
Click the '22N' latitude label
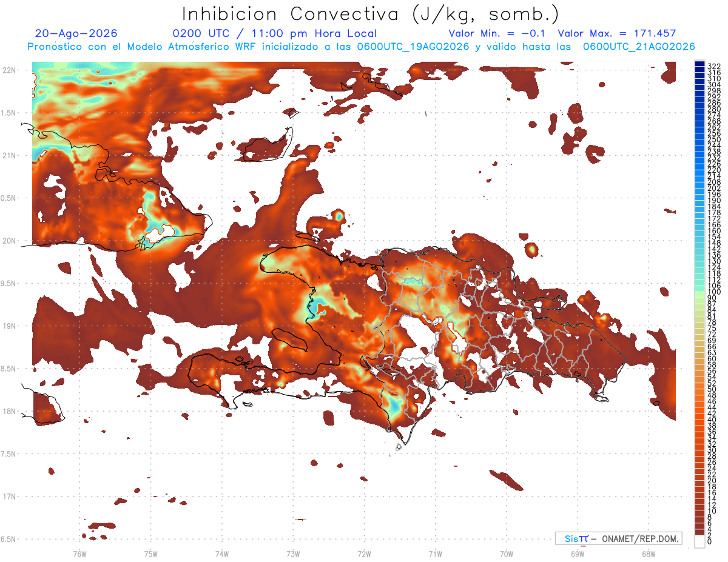point(8,70)
